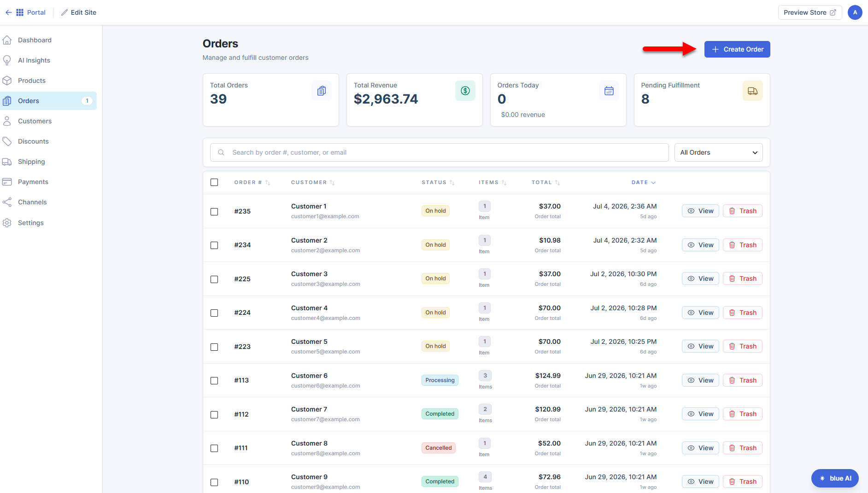This screenshot has width=868, height=493.
Task: Click the Cancelled status badge for #111
Action: [x=439, y=448]
